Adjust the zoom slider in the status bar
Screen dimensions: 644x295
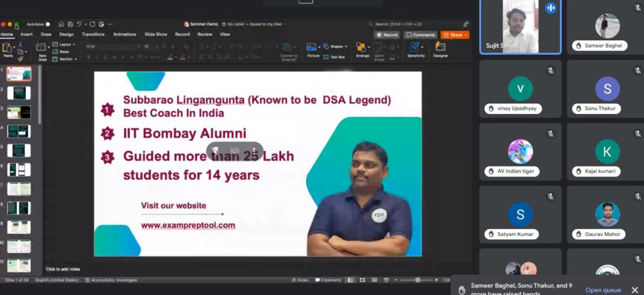(x=418, y=280)
